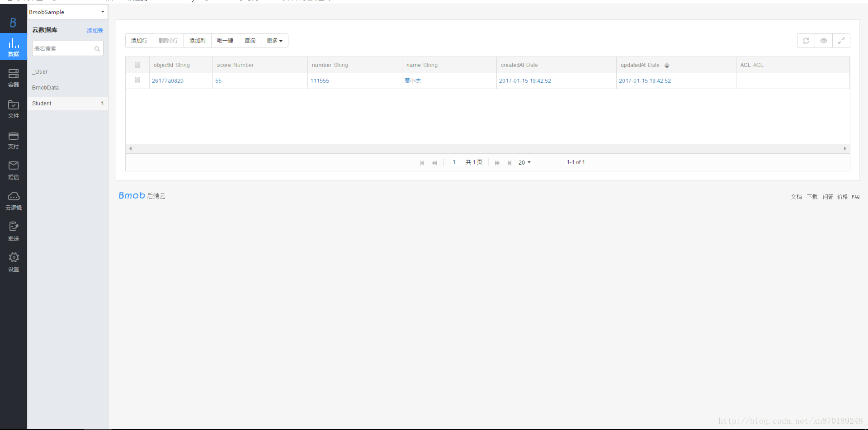Select the Student table
This screenshot has height=430, width=868.
pos(67,104)
